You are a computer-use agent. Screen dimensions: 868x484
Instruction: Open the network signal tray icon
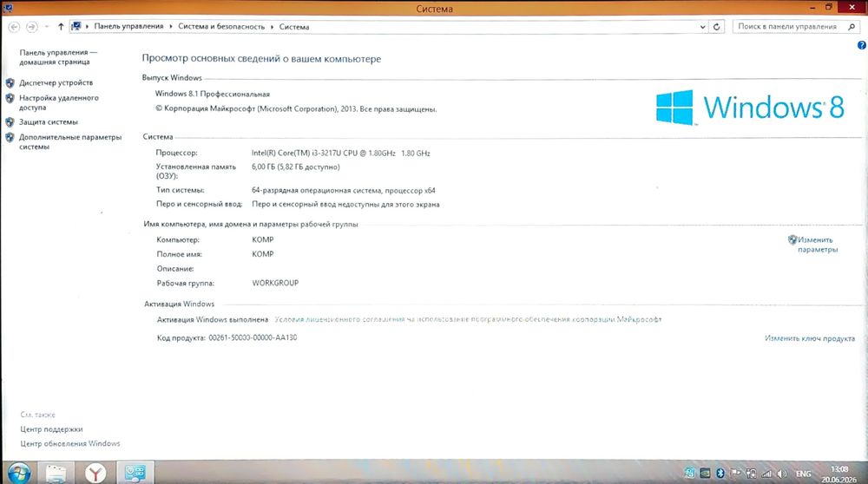coord(766,474)
